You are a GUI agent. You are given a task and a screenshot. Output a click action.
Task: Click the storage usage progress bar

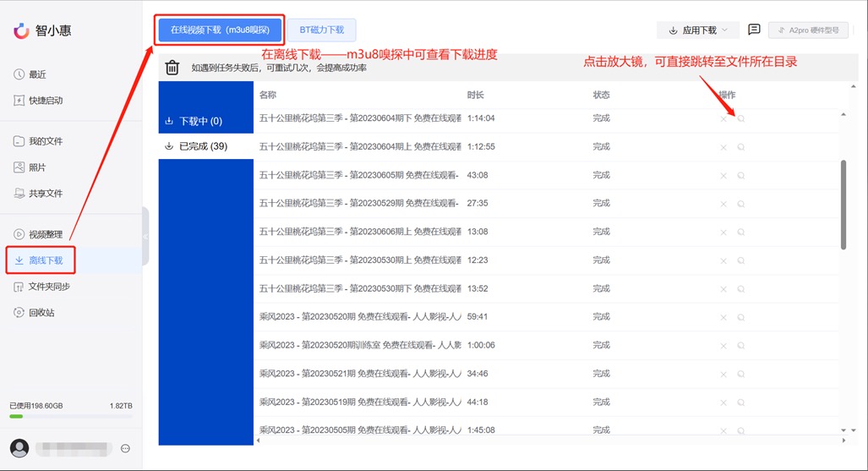point(71,416)
